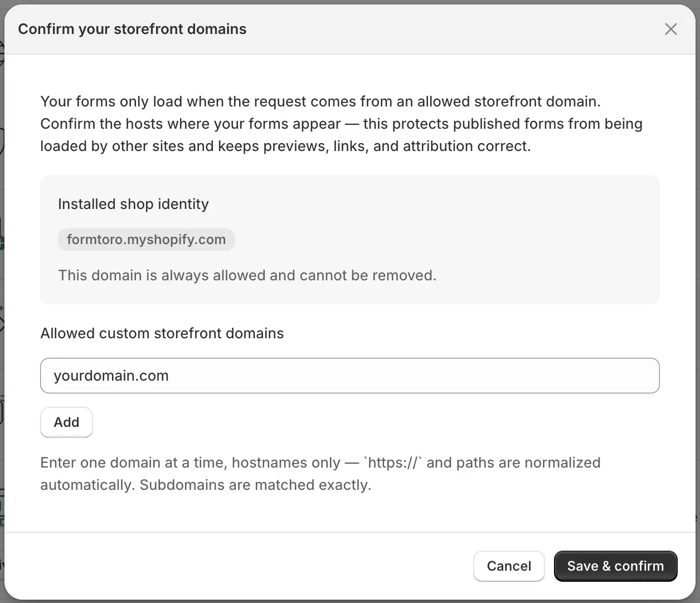Screen dimensions: 700x603
Task: Focus the yourdomain.com domain input field
Action: (350, 376)
